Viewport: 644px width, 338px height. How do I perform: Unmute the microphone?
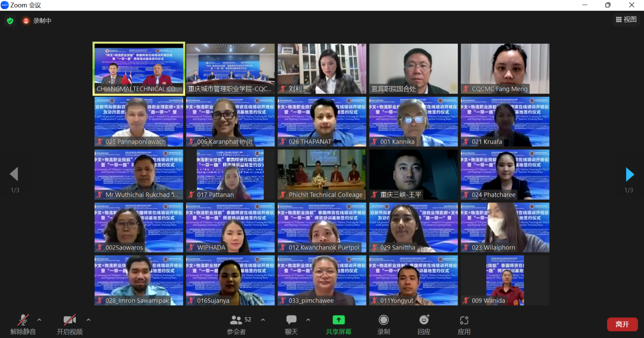(23, 320)
